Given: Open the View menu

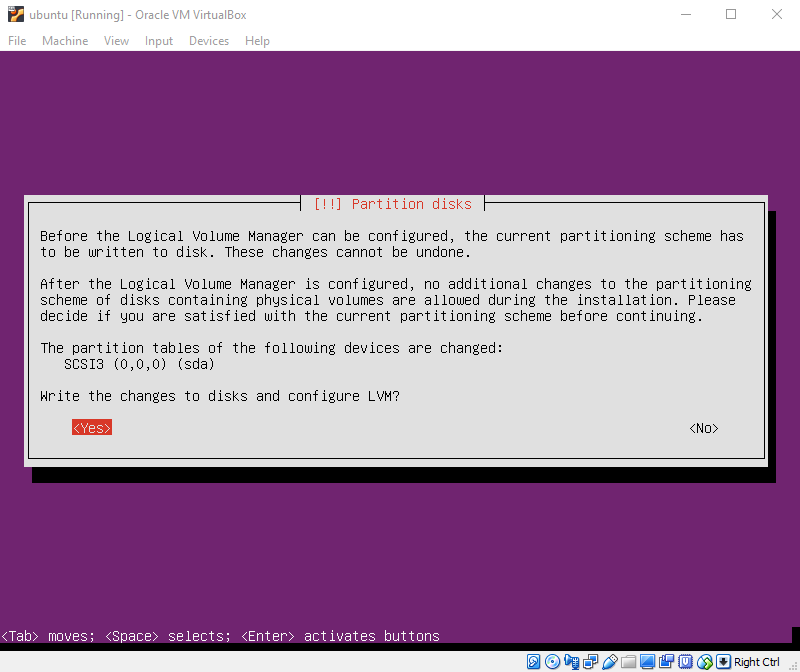Looking at the screenshot, I should click(x=116, y=41).
